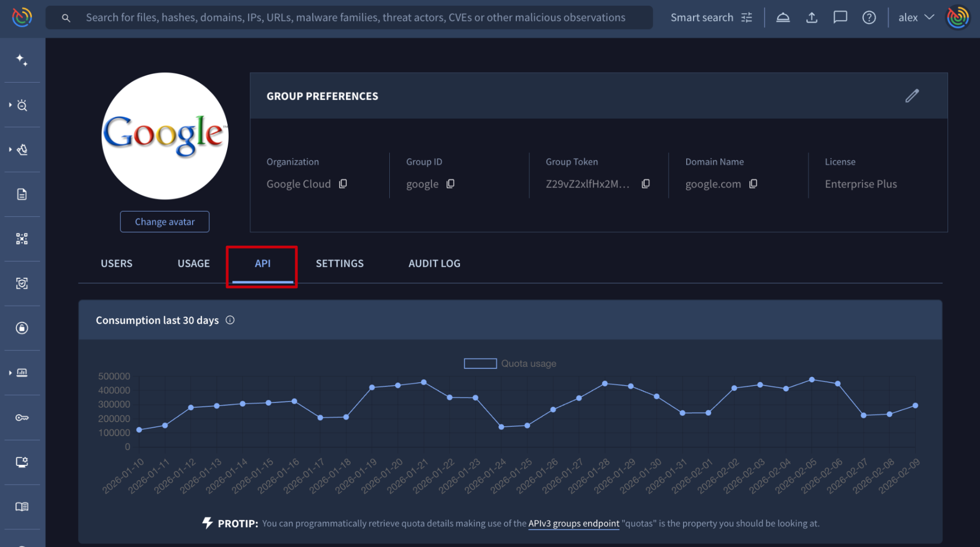Click the Change avatar button
The width and height of the screenshot is (980, 547).
[x=165, y=222]
